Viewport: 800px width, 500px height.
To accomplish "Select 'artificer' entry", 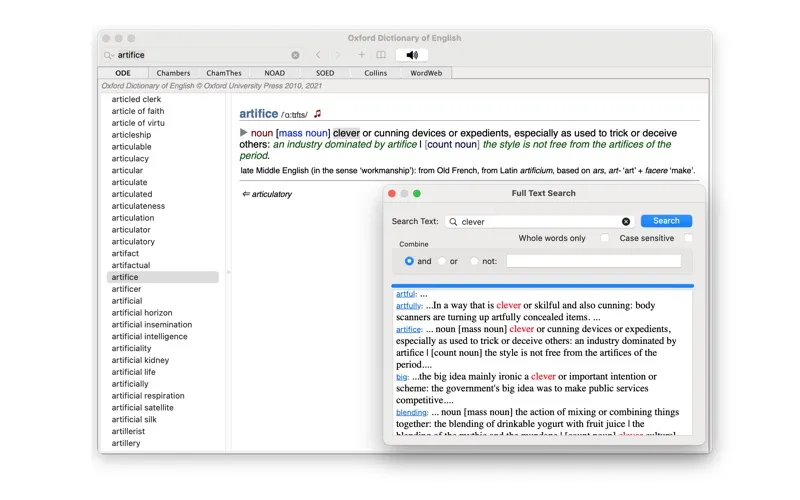I will (126, 289).
